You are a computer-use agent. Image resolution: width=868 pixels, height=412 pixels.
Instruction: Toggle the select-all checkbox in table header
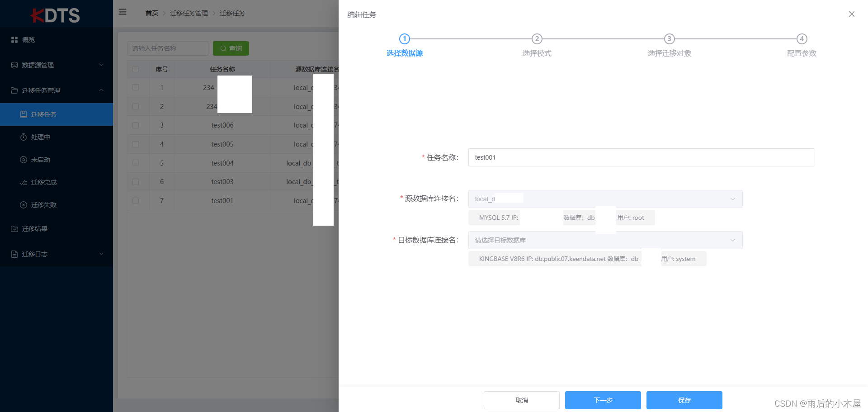[137, 69]
